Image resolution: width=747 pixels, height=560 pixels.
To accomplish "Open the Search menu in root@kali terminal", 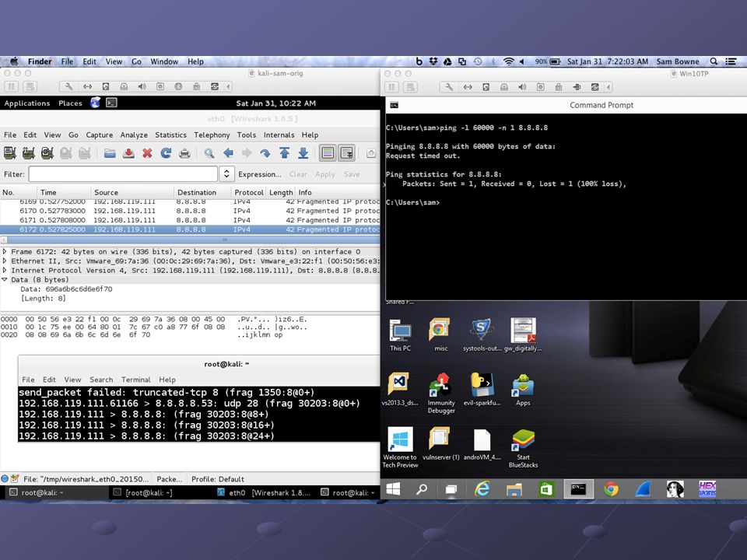I will click(101, 380).
